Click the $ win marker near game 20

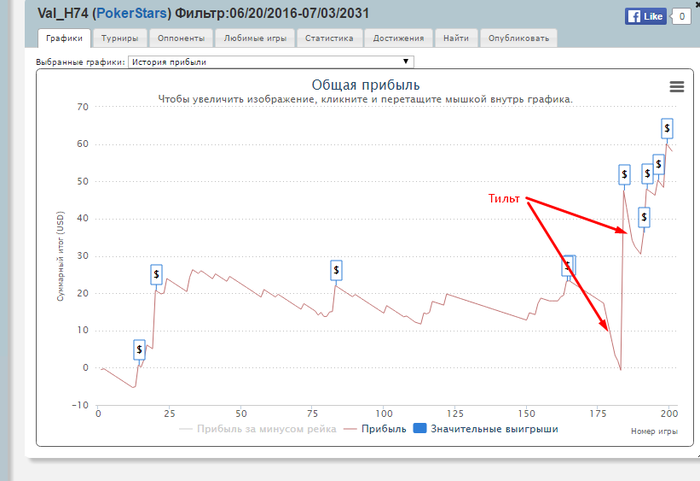tap(156, 274)
